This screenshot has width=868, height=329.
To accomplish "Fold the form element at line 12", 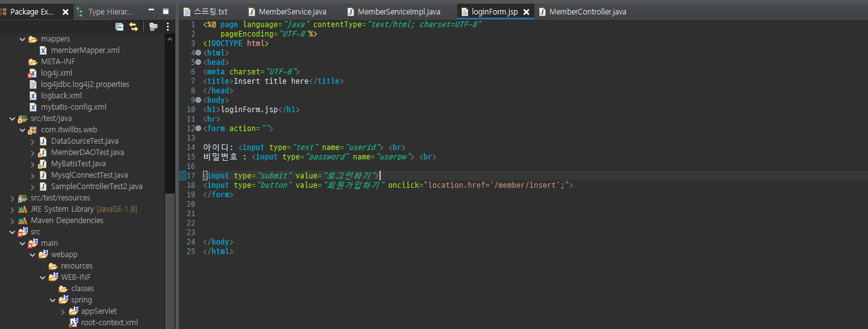I will pyautogui.click(x=198, y=129).
